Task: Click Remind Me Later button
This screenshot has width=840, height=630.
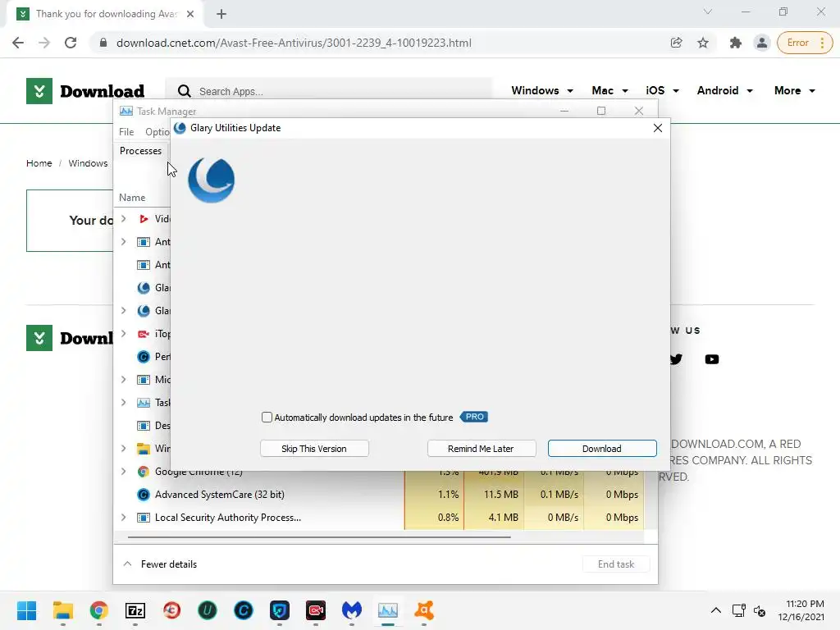Action: click(x=481, y=449)
